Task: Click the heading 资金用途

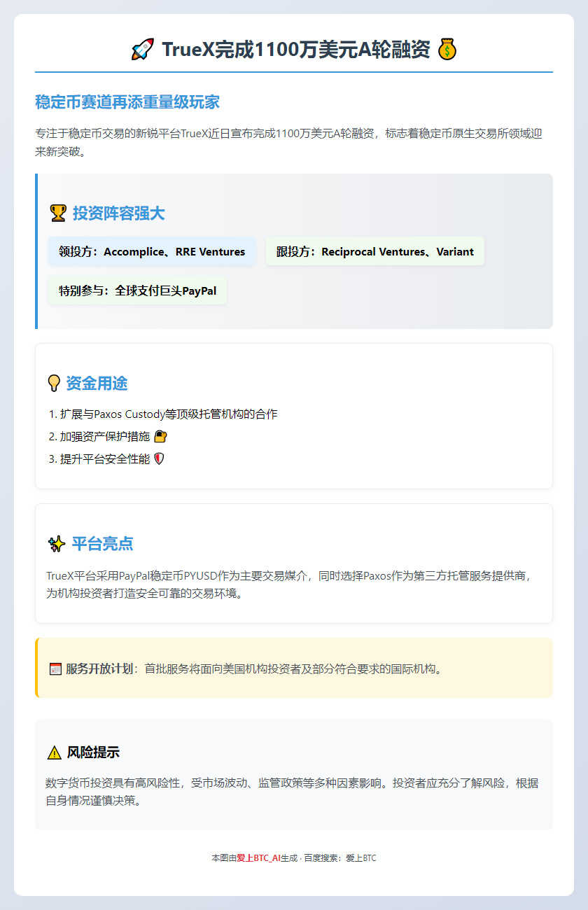Action: click(x=97, y=384)
